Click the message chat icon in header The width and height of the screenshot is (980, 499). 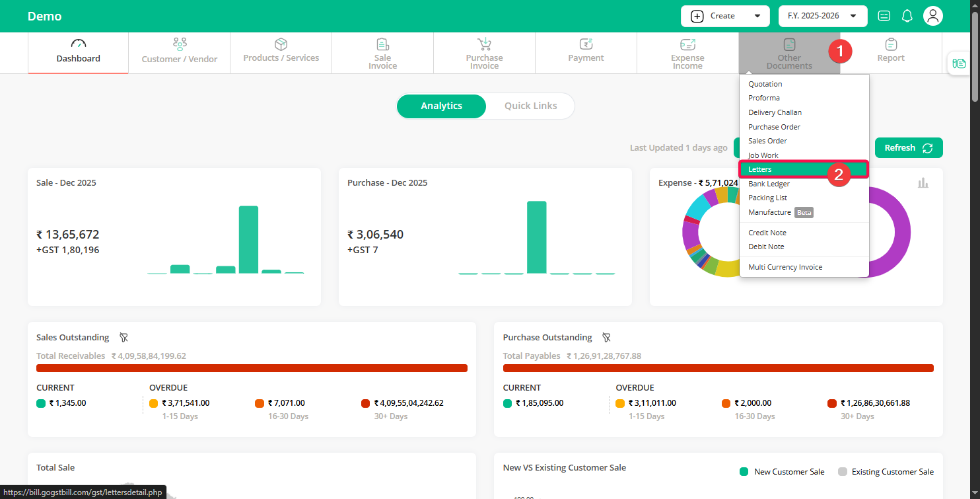(884, 16)
